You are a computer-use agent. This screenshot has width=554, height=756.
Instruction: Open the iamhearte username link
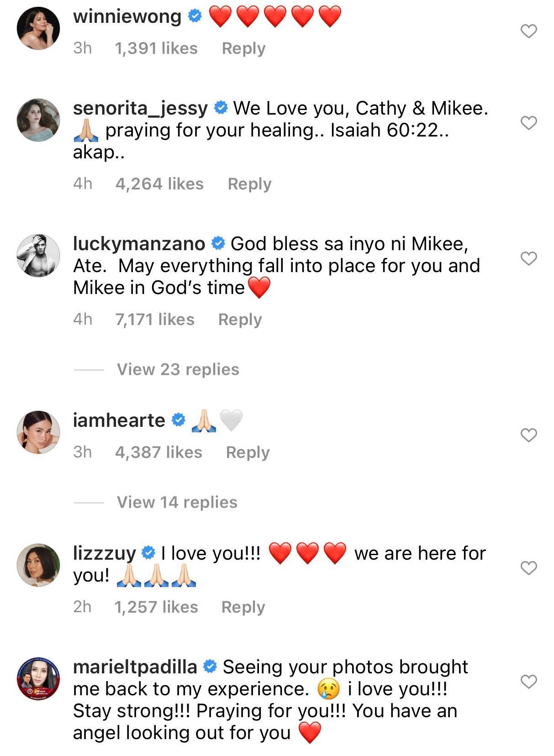point(119,420)
